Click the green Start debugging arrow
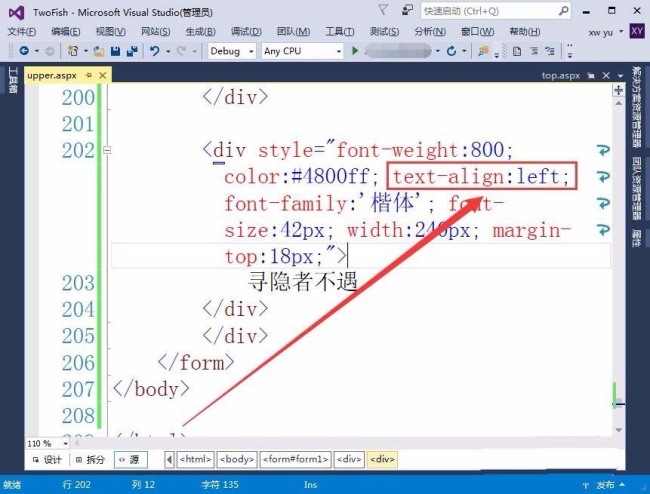The height and width of the screenshot is (494, 650). tap(355, 51)
